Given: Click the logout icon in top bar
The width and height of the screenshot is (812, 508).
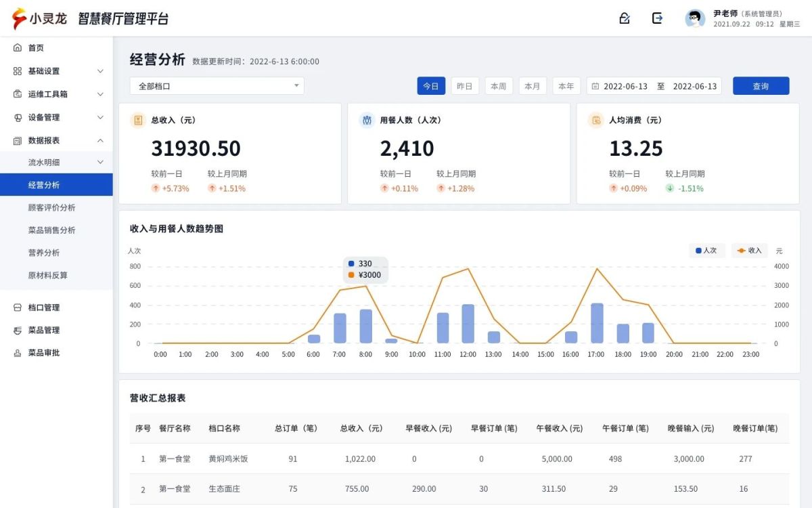Looking at the screenshot, I should [x=657, y=18].
